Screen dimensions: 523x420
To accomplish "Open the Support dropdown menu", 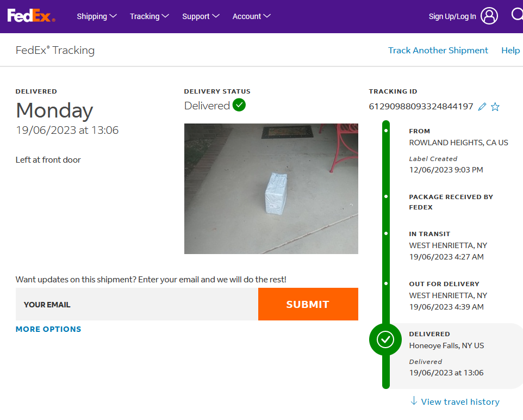I will click(201, 16).
